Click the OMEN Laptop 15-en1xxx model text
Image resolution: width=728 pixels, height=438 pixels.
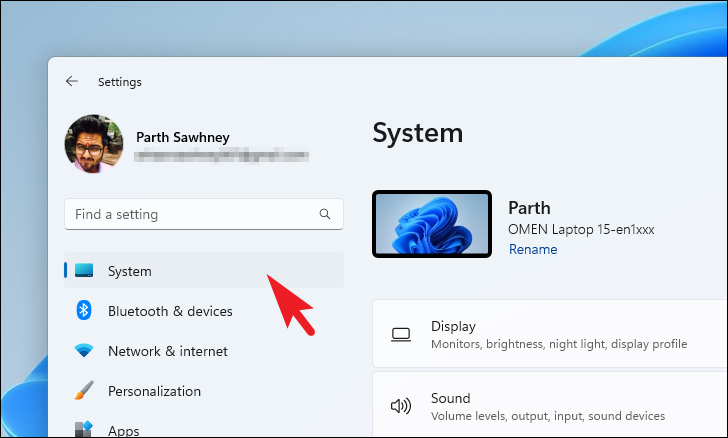581,229
